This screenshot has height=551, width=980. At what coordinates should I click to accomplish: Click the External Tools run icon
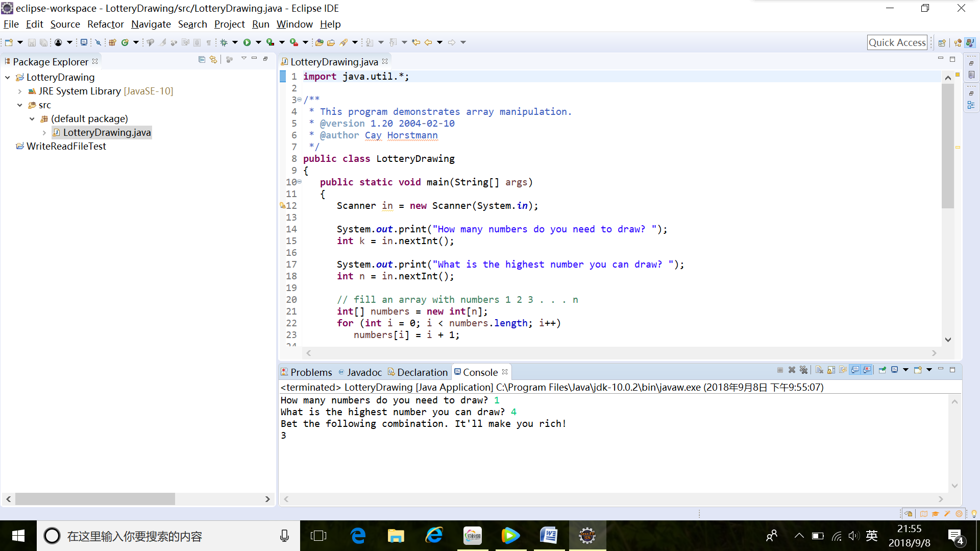pos(294,42)
